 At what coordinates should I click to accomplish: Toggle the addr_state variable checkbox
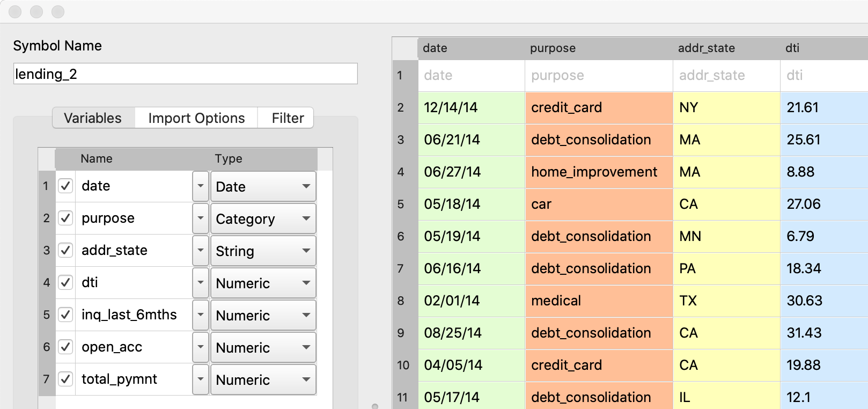pos(65,250)
